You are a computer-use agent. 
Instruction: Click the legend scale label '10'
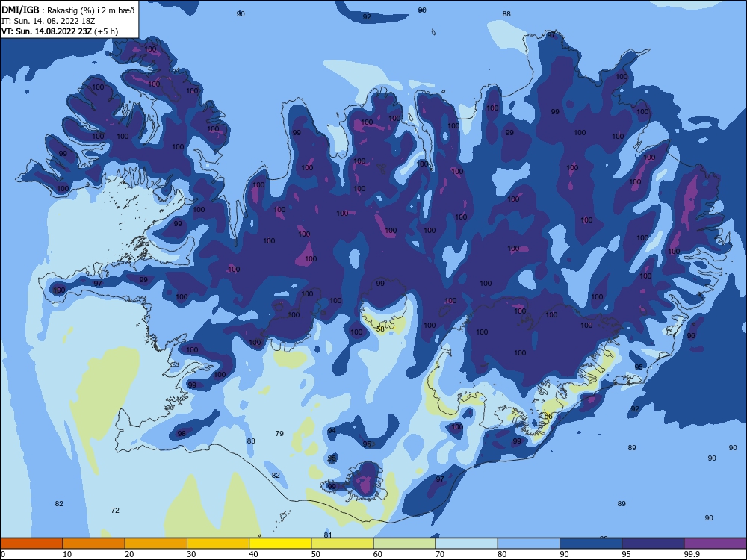point(67,554)
